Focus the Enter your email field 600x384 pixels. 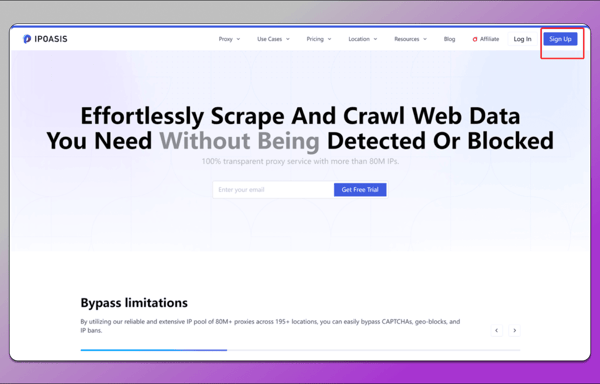[273, 190]
